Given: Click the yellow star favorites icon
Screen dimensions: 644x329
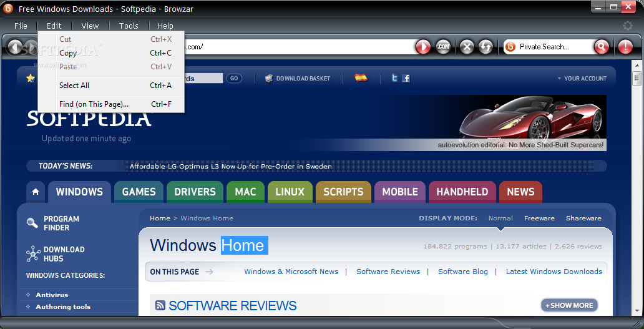Looking at the screenshot, I should 31,78.
